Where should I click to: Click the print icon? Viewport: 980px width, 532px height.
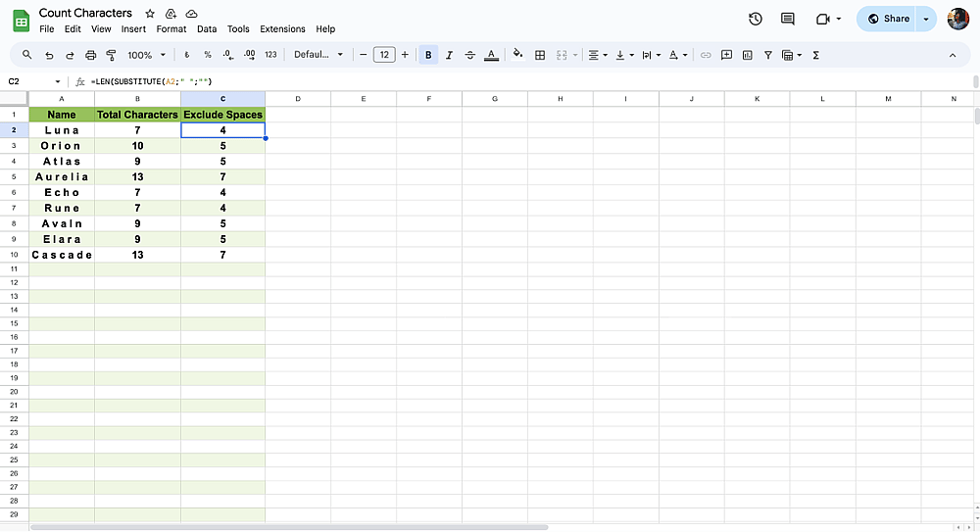90,55
